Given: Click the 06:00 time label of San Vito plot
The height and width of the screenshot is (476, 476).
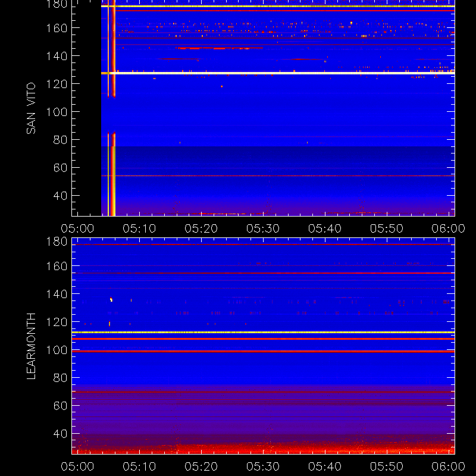Looking at the screenshot, I should point(449,228).
